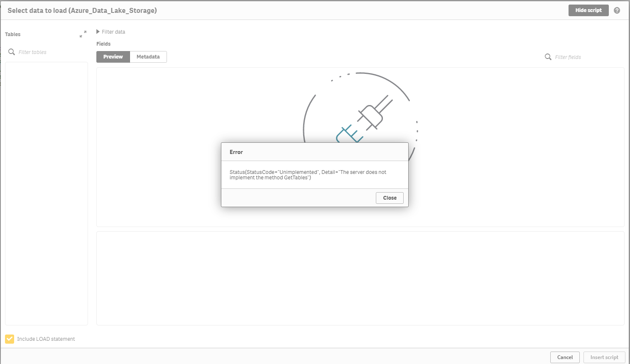Switch to the Metadata tab

pyautogui.click(x=148, y=56)
